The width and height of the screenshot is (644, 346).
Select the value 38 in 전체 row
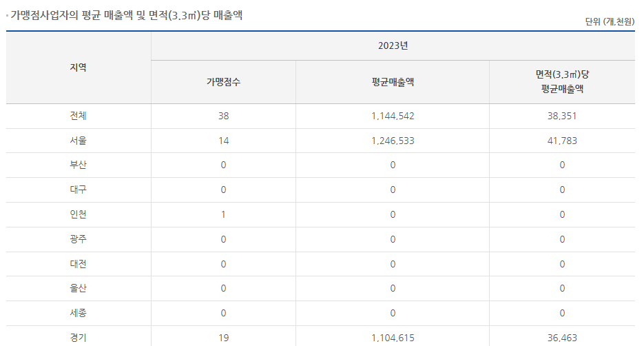223,116
